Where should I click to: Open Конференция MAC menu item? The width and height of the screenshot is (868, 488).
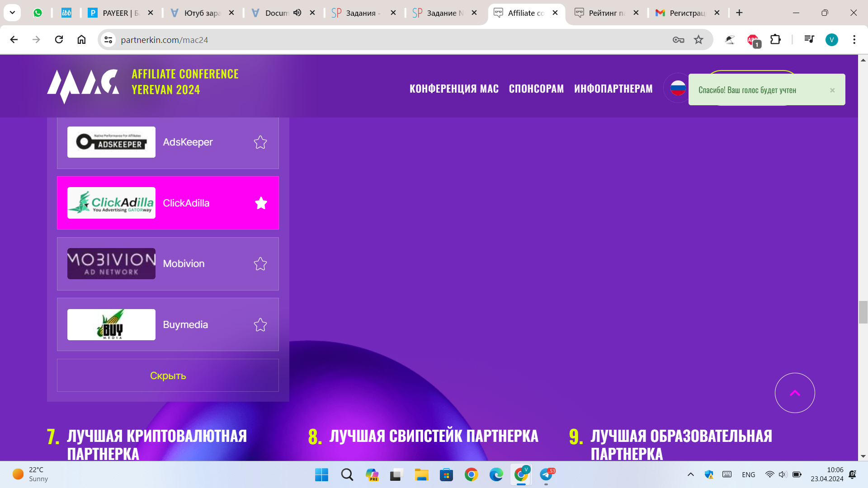click(454, 89)
